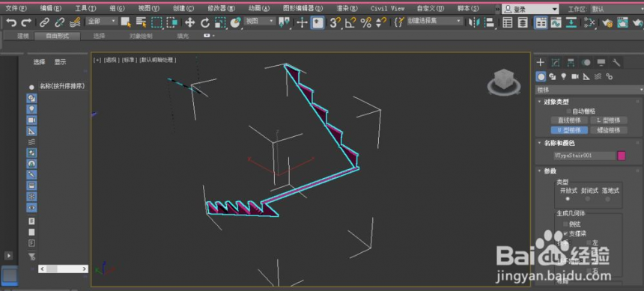This screenshot has height=291, width=644.
Task: Toggle the 3D Snaps icon
Action: click(x=335, y=22)
